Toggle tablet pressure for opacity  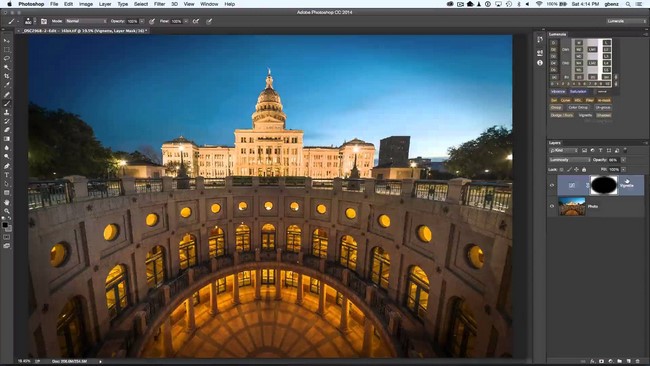152,21
